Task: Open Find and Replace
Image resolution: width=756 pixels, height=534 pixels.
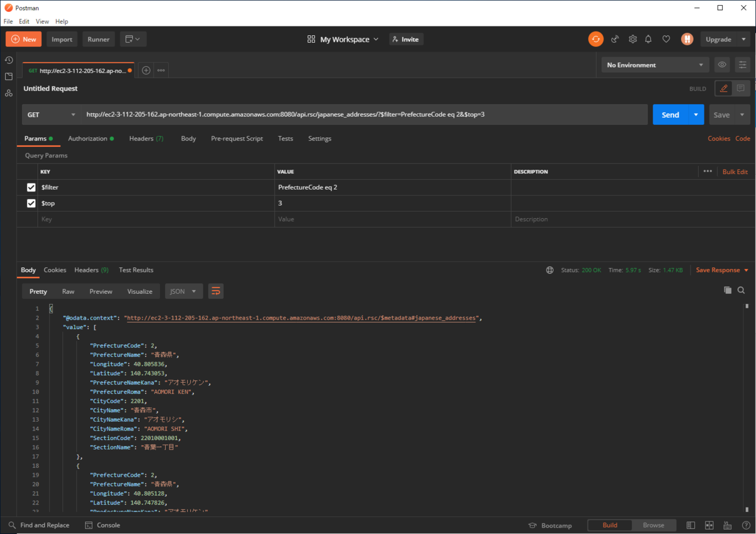Action: point(39,525)
